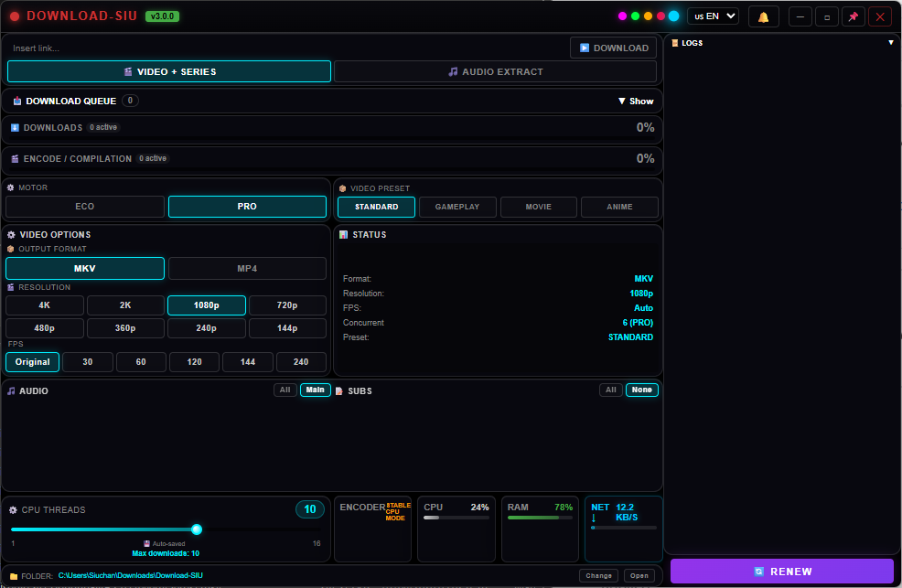This screenshot has height=588, width=902.
Task: Set FPS to 30
Action: tap(88, 362)
